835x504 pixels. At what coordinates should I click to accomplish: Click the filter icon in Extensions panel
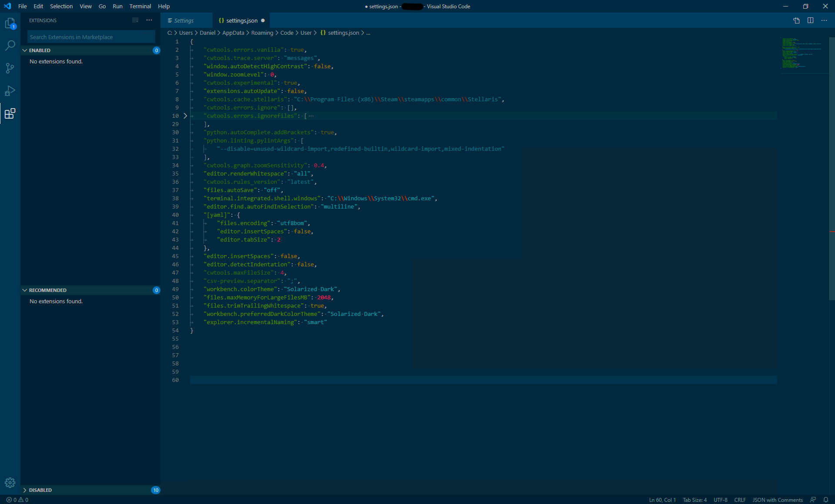(x=135, y=20)
